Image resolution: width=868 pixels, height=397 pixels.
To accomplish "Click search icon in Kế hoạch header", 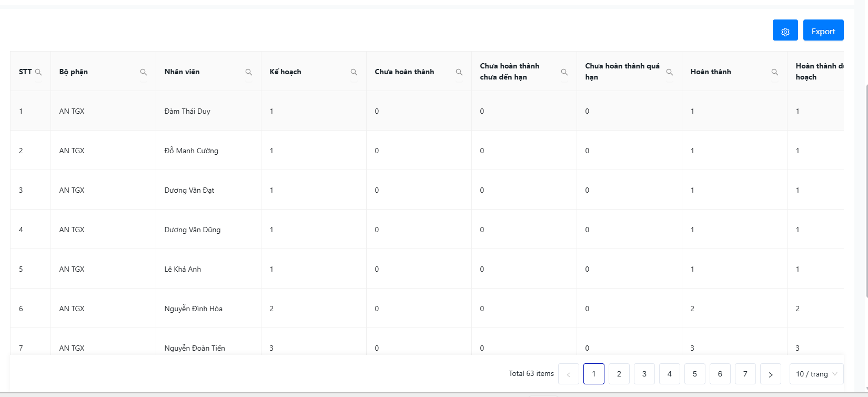I will 354,72.
